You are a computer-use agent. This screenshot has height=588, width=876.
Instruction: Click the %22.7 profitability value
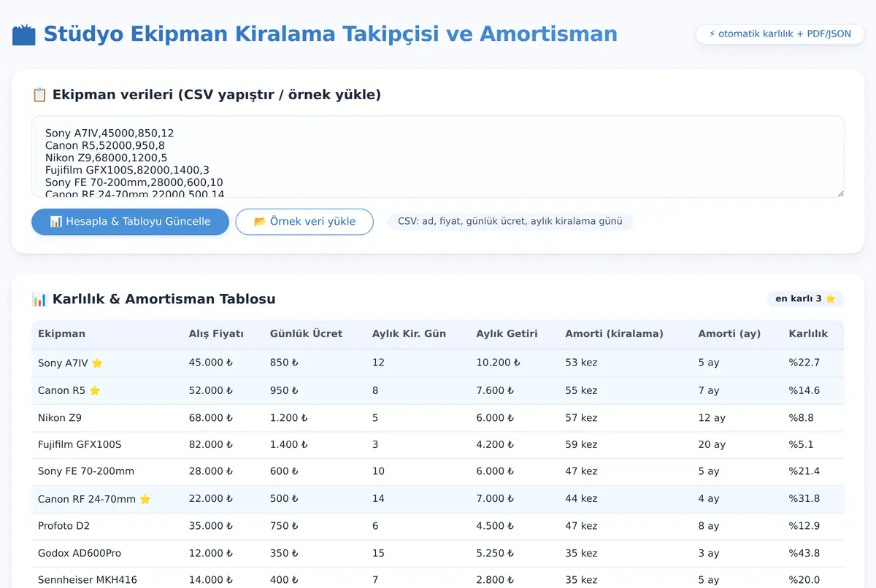click(x=804, y=363)
